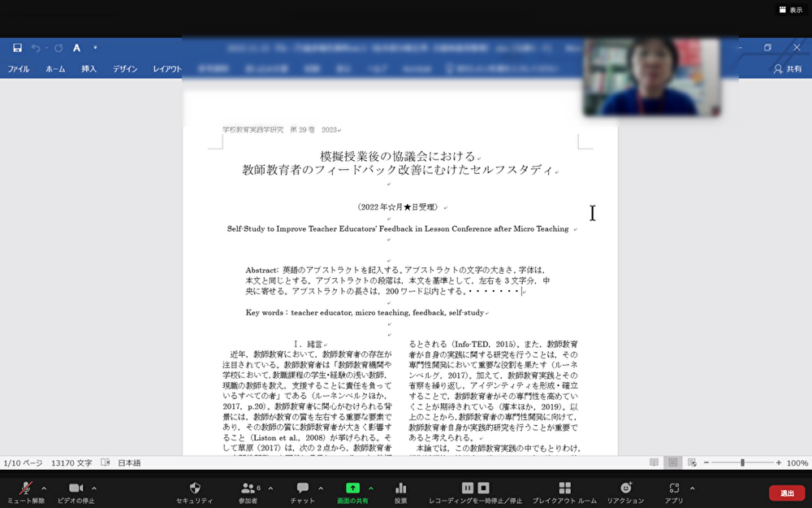Switch to the 挿入 ribbon tab
812x508 pixels.
(x=89, y=68)
